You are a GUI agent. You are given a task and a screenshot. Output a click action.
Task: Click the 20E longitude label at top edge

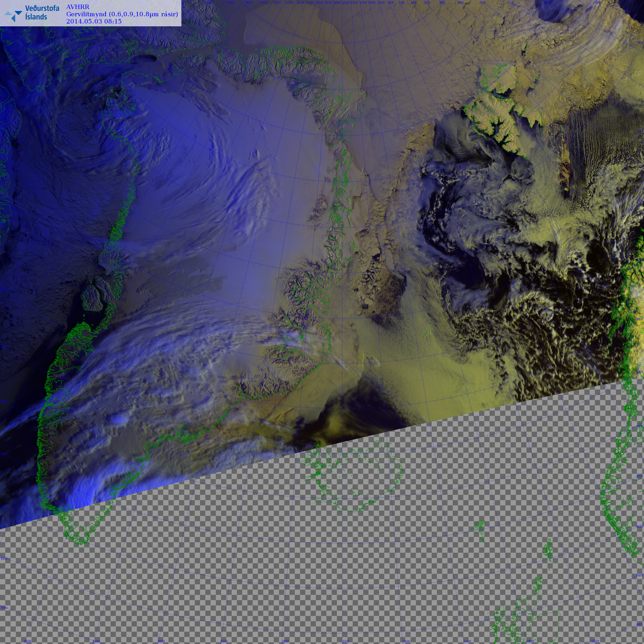coord(427,3)
